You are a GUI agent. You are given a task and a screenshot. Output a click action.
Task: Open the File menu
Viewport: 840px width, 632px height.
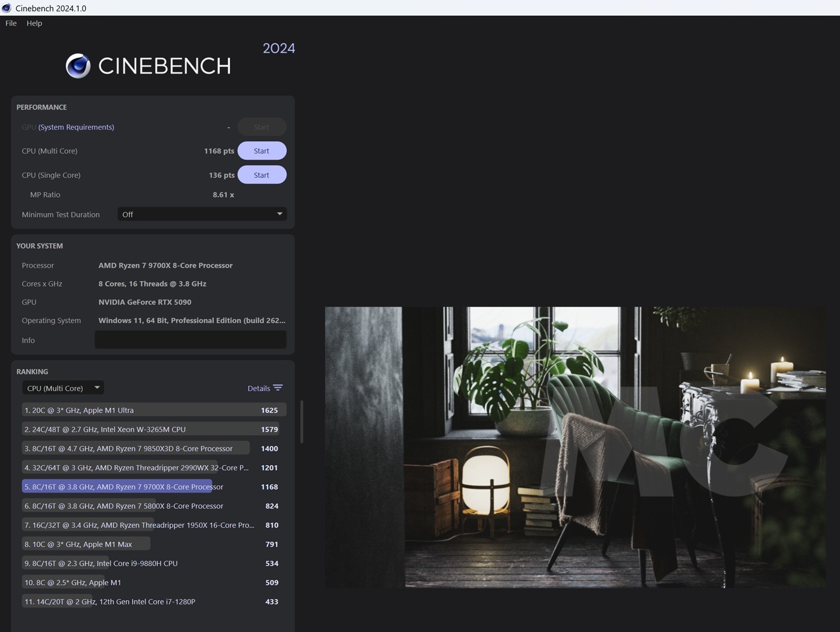(x=11, y=23)
